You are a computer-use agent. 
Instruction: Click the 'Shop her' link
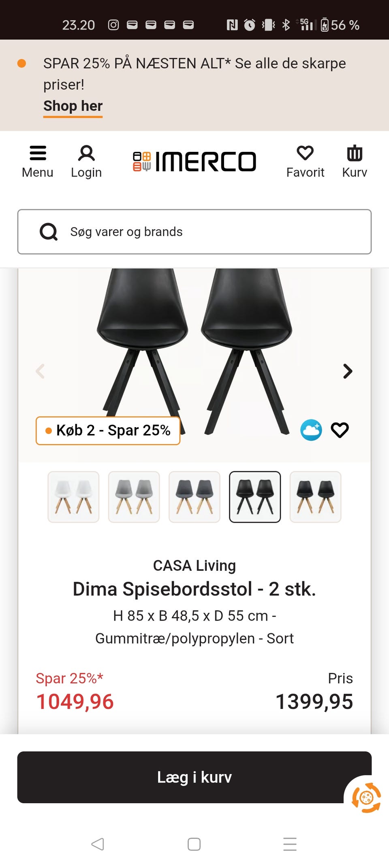pyautogui.click(x=73, y=106)
